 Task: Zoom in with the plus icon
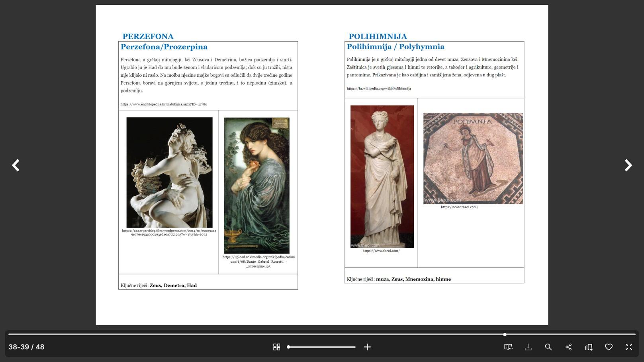(367, 347)
